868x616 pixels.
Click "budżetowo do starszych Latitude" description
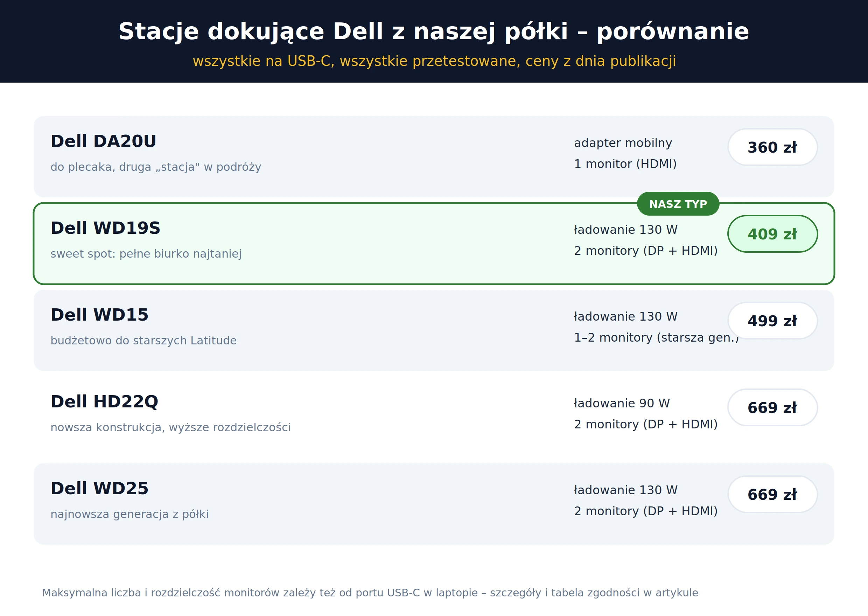pos(143,341)
